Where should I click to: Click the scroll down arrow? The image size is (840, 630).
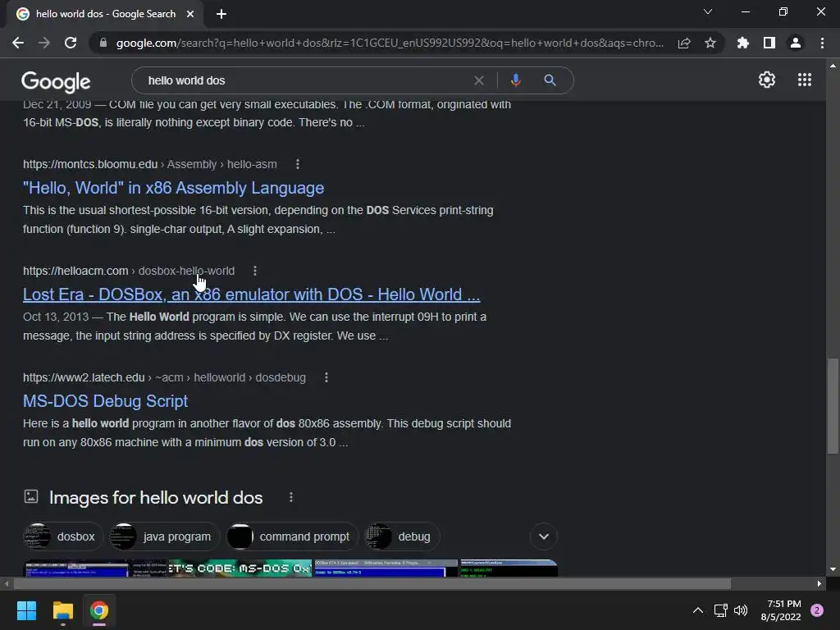click(833, 569)
